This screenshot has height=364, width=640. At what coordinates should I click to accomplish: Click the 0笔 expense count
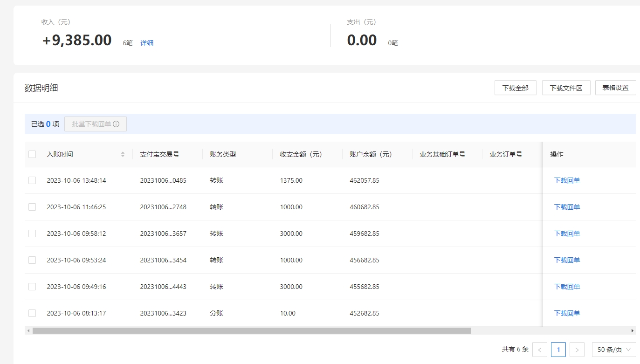[x=393, y=43]
